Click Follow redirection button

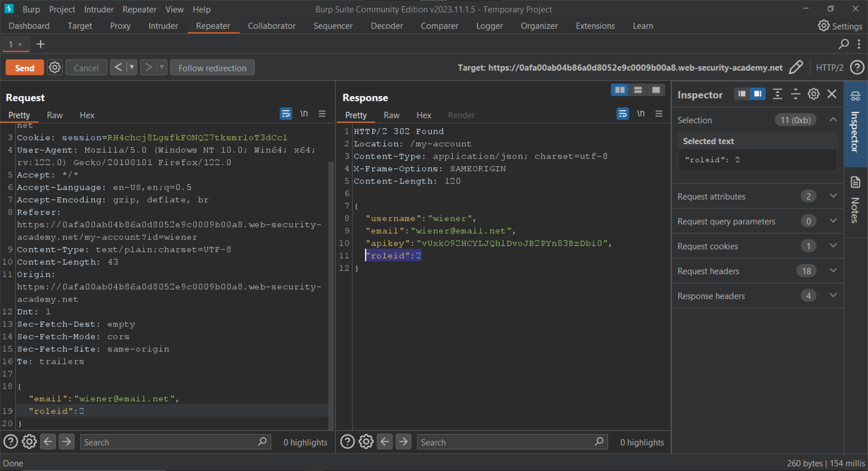click(212, 68)
